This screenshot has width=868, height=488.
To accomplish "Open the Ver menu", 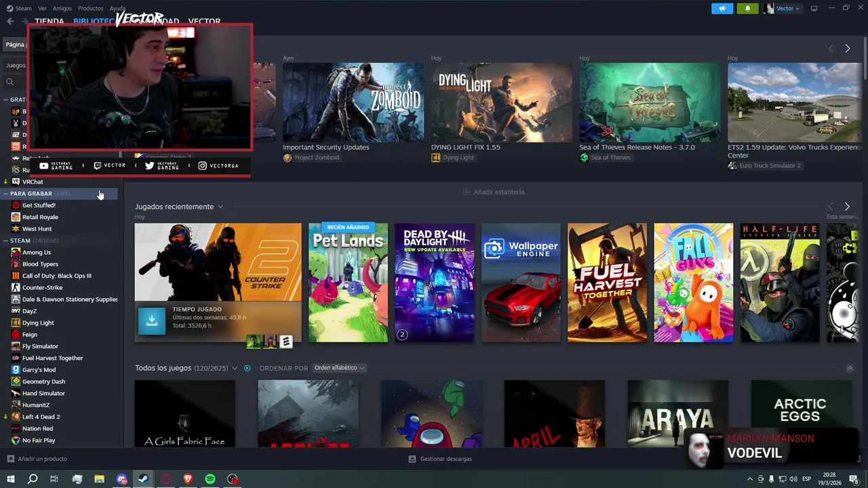I will pos(42,8).
